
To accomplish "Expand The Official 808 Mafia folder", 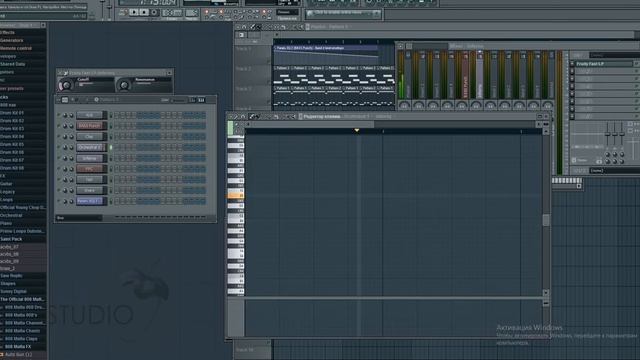I will point(22,299).
